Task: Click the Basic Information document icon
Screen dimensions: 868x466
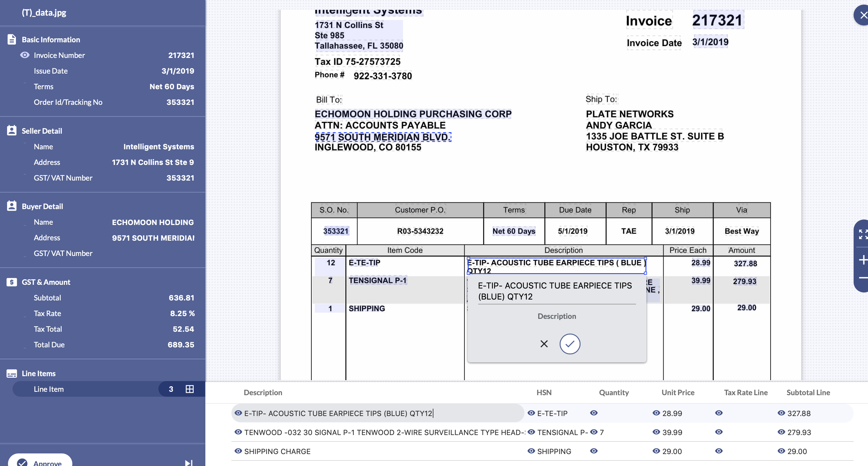Action: (11, 40)
